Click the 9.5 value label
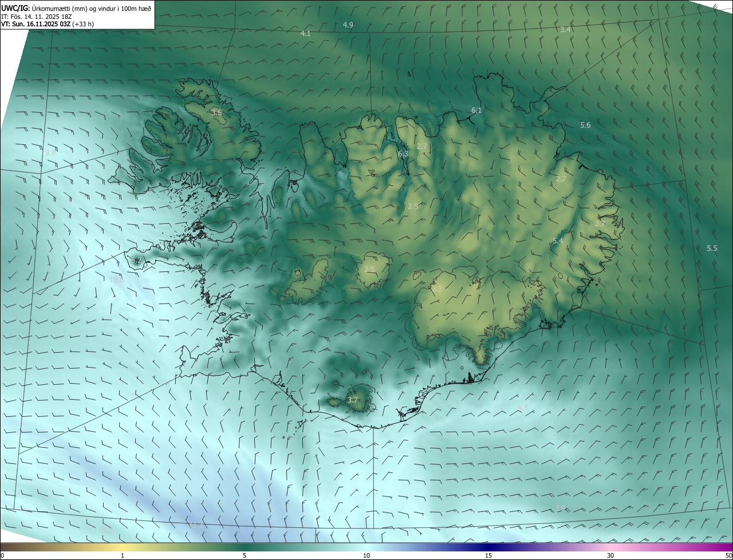The image size is (733, 560). pyautogui.click(x=523, y=408)
